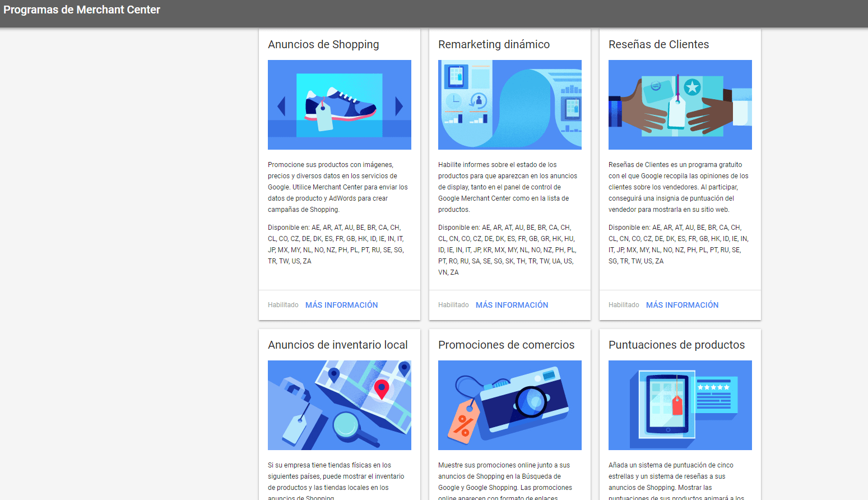
Task: Click Habilitado status on Anuncios de Shopping
Action: [283, 305]
